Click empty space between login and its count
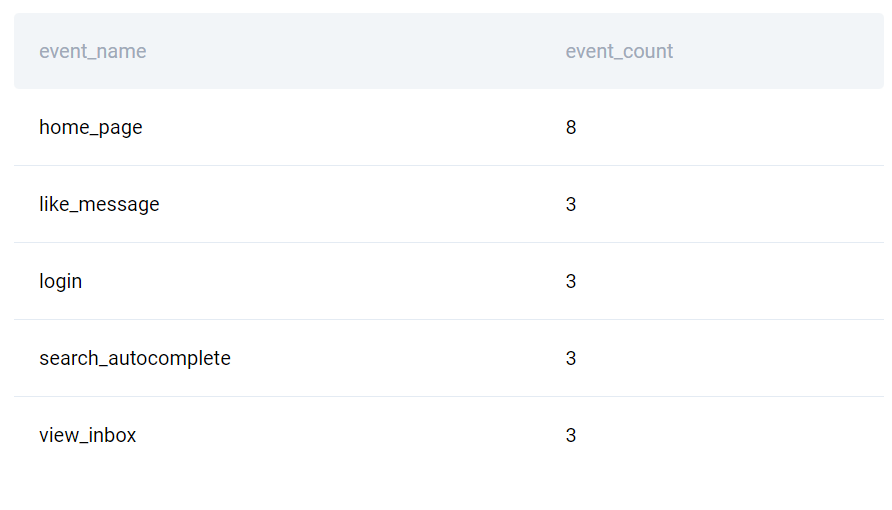892x510 pixels. pyautogui.click(x=324, y=281)
